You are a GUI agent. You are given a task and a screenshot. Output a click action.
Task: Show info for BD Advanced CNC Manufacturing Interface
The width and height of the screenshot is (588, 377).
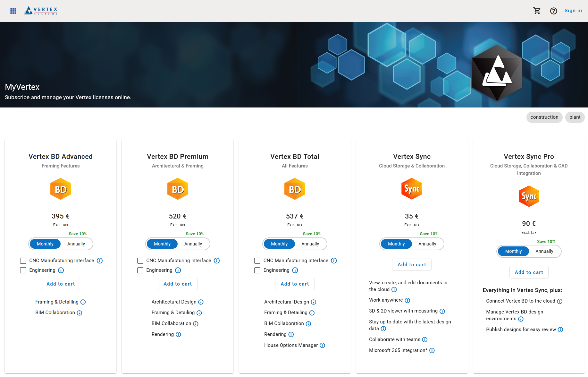pyautogui.click(x=100, y=261)
